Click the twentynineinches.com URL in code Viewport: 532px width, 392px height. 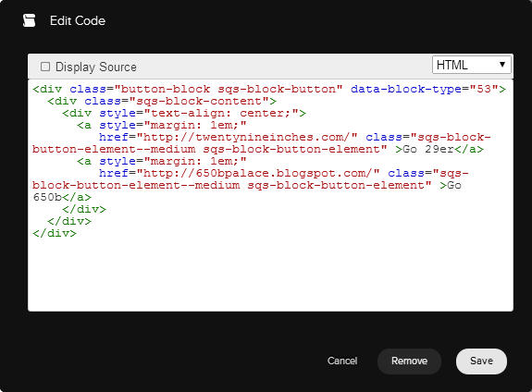(x=247, y=137)
